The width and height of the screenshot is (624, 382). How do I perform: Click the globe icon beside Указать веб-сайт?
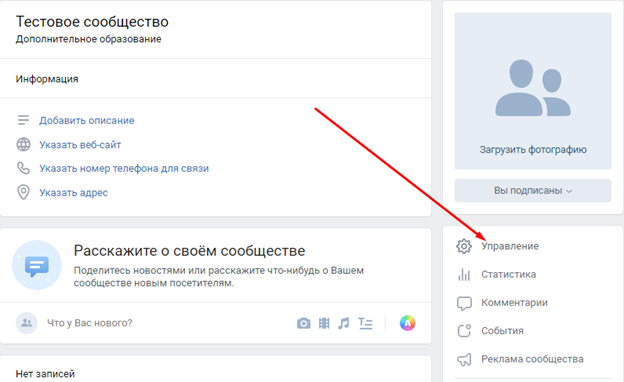(x=23, y=144)
